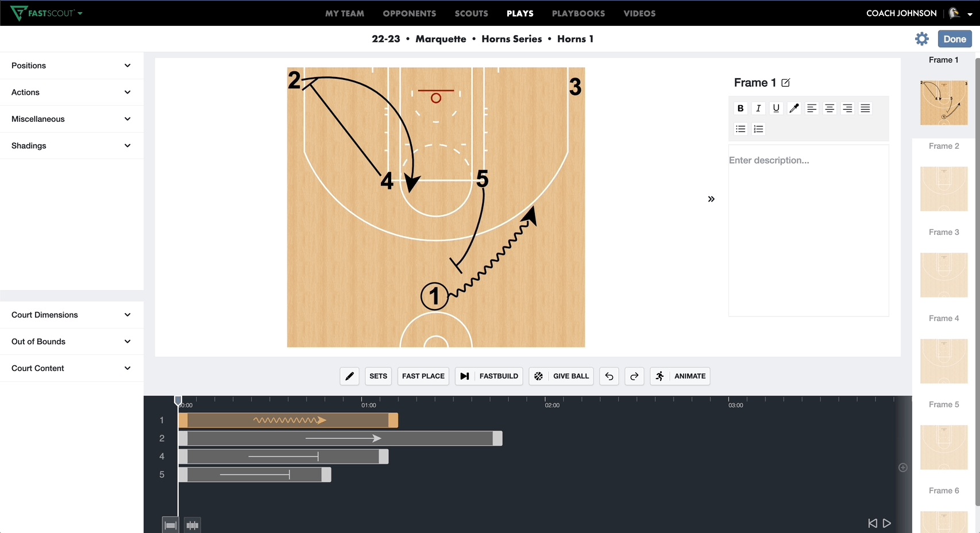Click the timeline playhead marker
Viewport: 980px width, 533px height.
pos(178,400)
